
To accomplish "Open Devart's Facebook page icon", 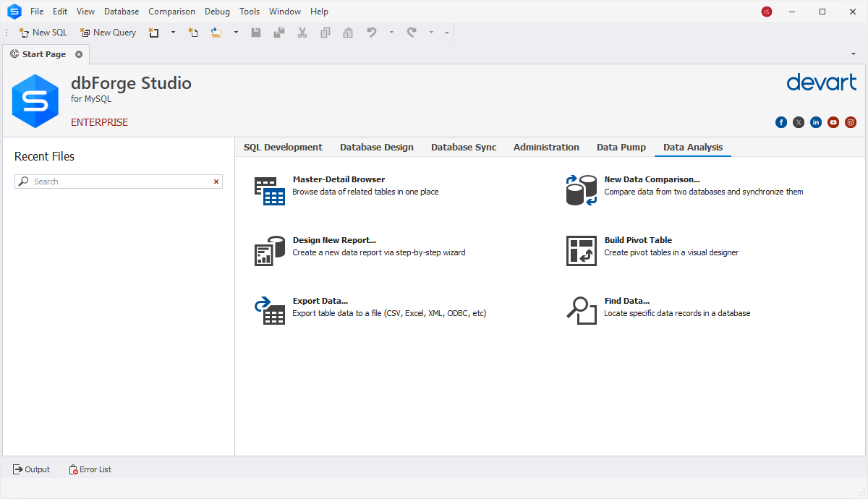I will click(x=781, y=122).
